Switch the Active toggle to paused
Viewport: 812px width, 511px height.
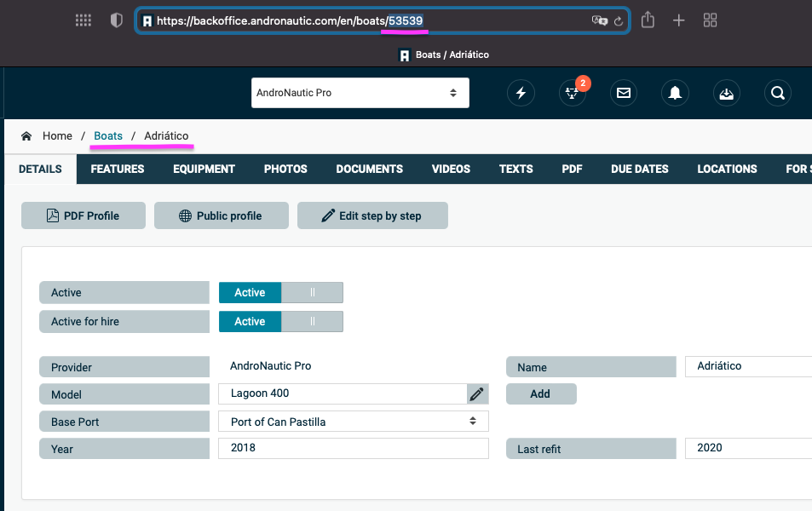point(312,293)
